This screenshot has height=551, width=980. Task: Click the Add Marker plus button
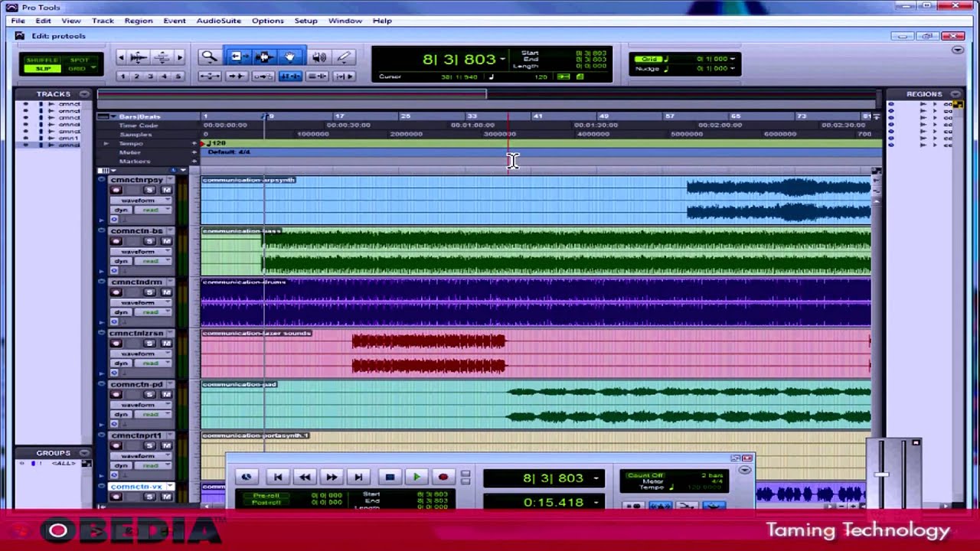click(194, 161)
